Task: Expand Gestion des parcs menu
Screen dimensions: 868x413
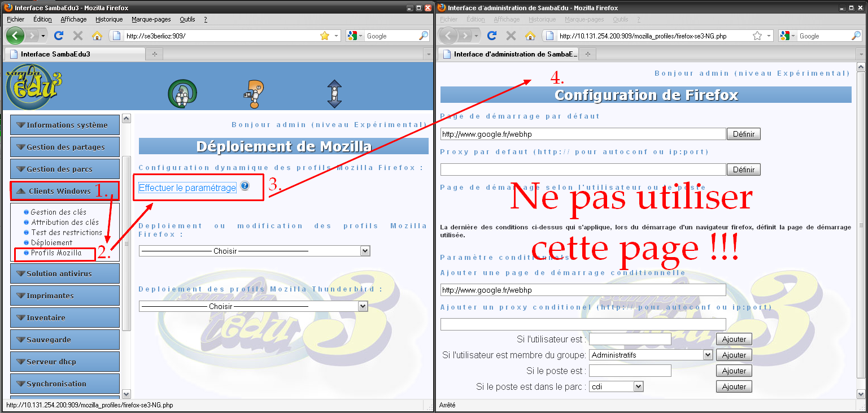Action: tap(65, 169)
